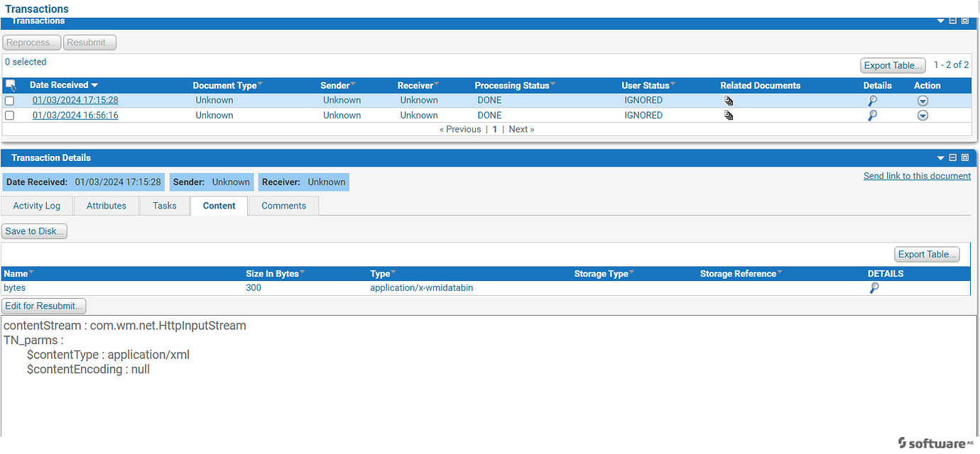Go to Previous page of results
This screenshot has height=454, width=980.
click(x=460, y=129)
